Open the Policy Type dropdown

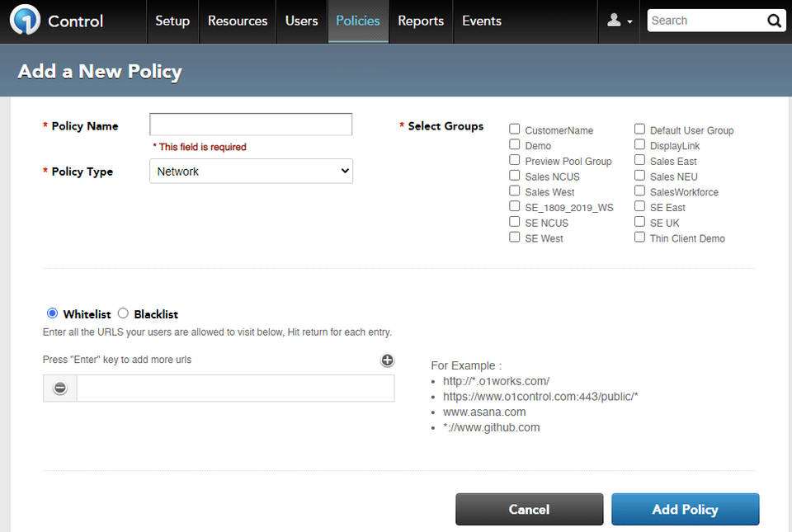[251, 172]
